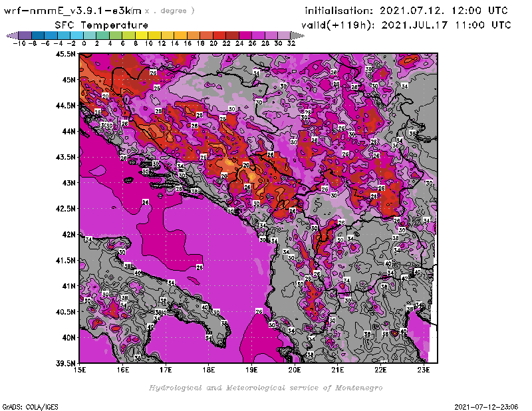The height and width of the screenshot is (411, 532).
Task: Click the '0' value on the legend scale
Action: tap(84, 43)
